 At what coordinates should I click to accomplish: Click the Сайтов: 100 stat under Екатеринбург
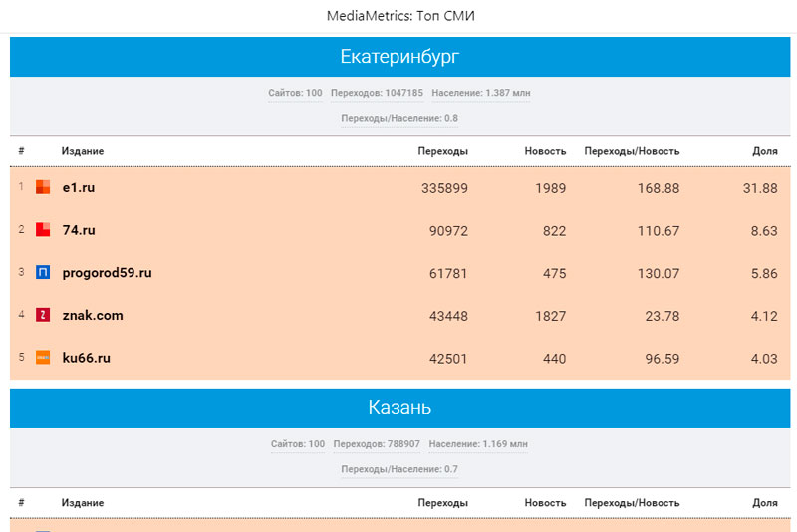pos(295,93)
